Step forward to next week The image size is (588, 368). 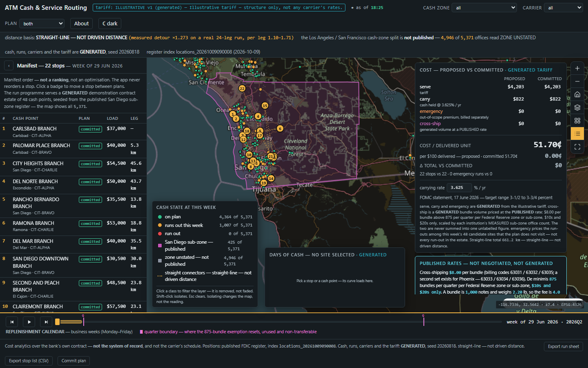click(46, 322)
